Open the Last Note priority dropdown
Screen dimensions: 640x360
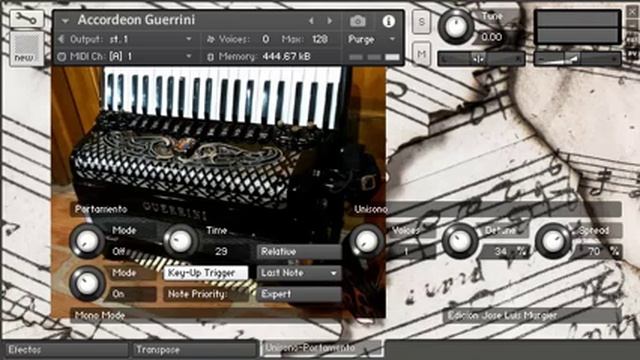(x=299, y=273)
